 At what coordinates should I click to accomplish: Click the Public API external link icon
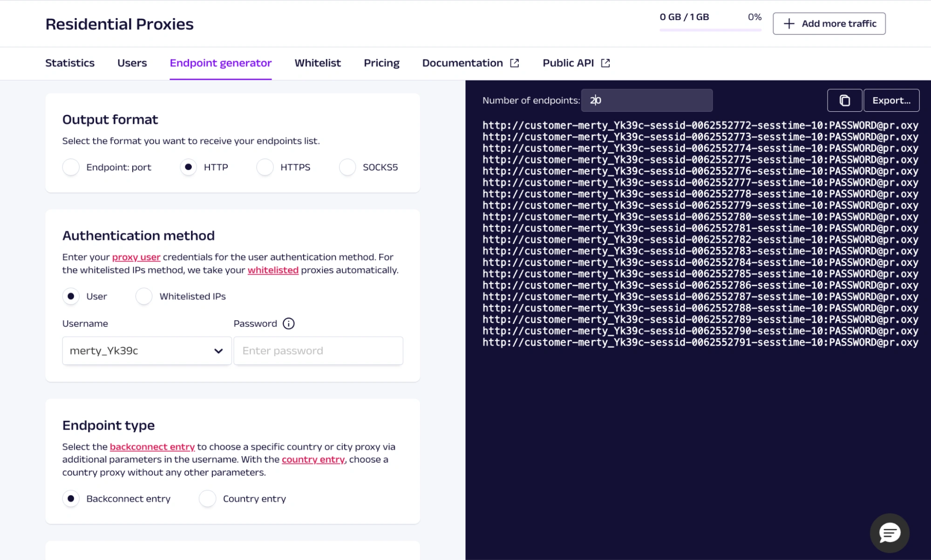coord(605,63)
